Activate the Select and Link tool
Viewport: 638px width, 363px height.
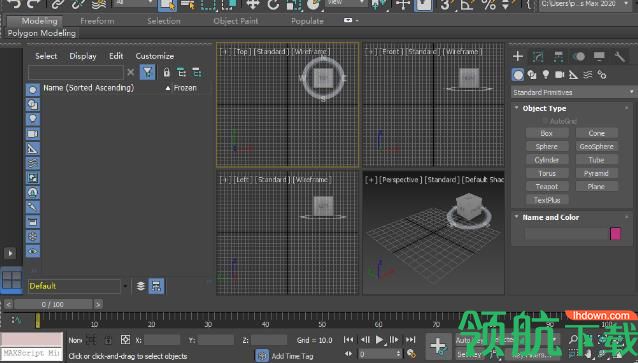[x=58, y=4]
